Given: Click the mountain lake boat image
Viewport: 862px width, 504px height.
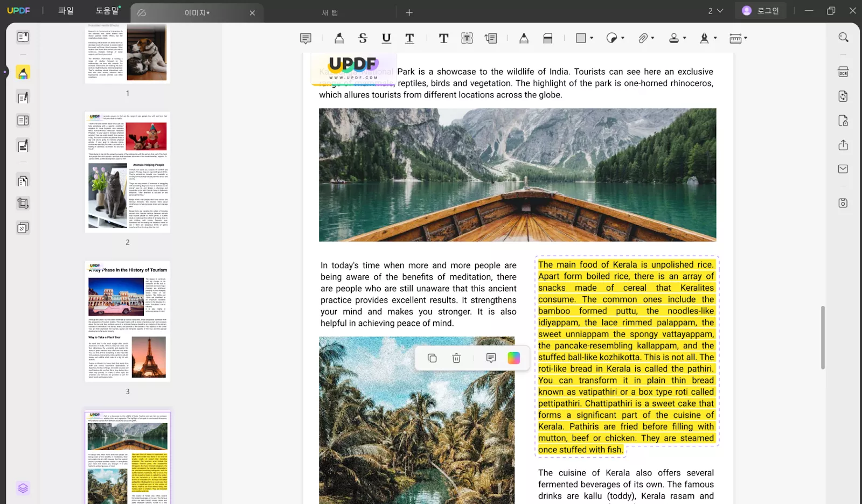Looking at the screenshot, I should pos(517,175).
